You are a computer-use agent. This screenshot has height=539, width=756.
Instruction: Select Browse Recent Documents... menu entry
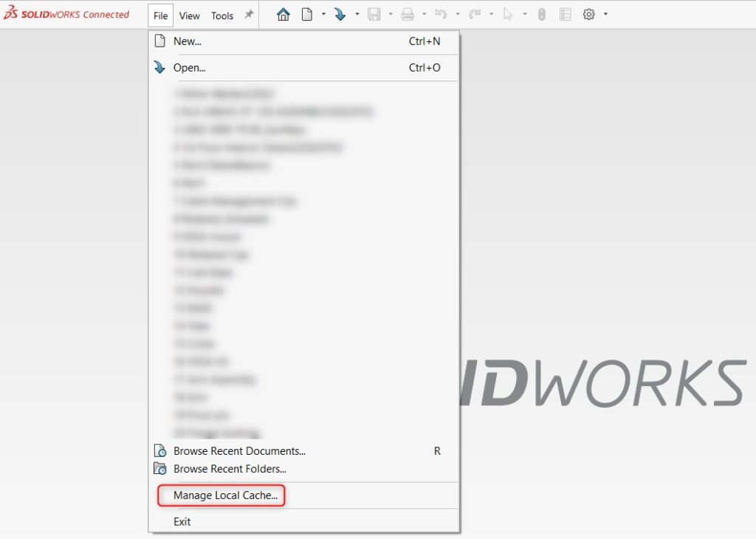click(x=303, y=451)
